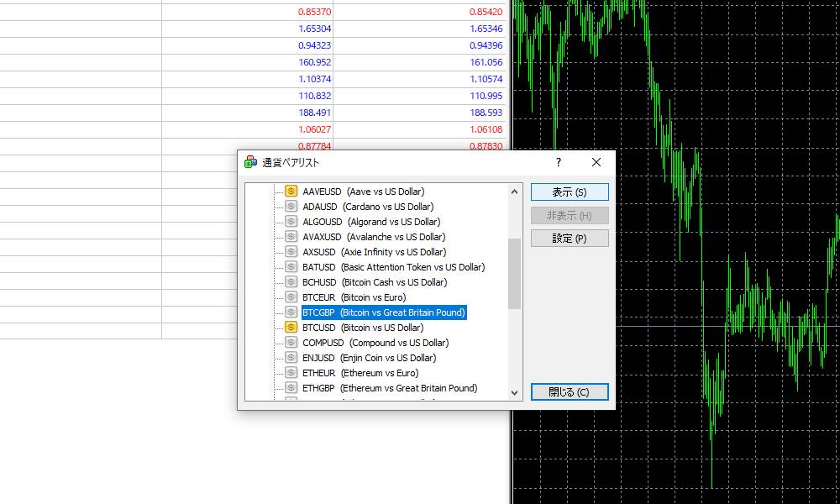Click the AAVEUSD coin icon
The height and width of the screenshot is (504, 840).
coord(291,191)
